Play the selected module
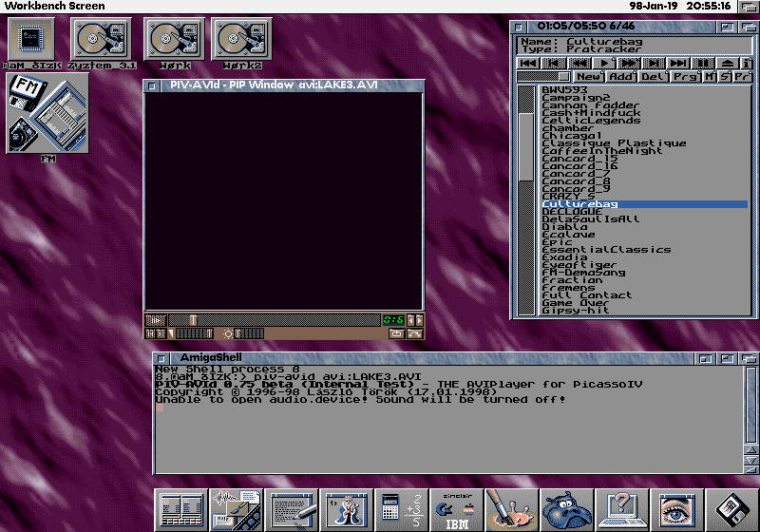 (x=603, y=63)
